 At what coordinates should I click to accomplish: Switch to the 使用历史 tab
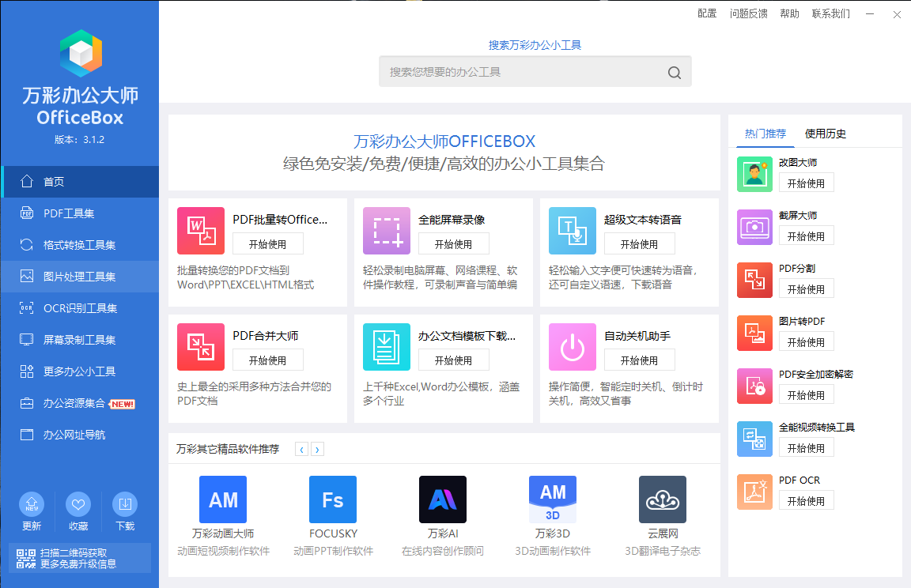(825, 134)
